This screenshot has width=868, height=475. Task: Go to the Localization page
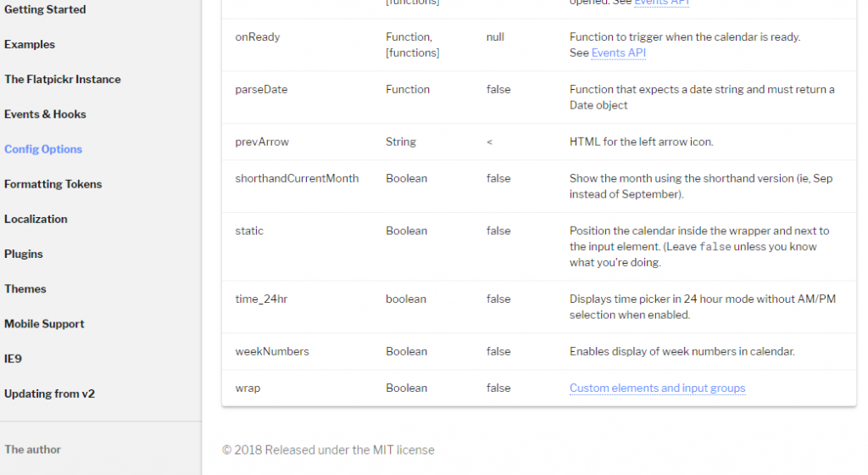point(36,219)
